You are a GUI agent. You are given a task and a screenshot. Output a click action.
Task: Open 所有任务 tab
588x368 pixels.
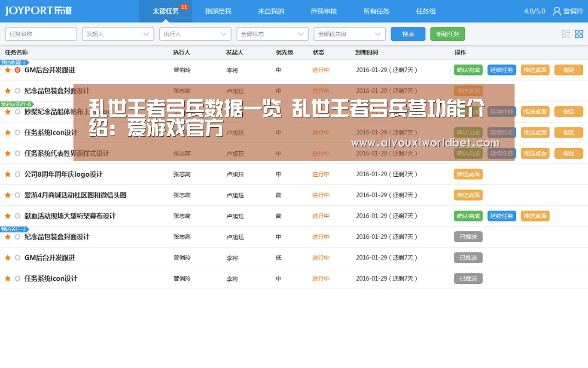coord(376,11)
